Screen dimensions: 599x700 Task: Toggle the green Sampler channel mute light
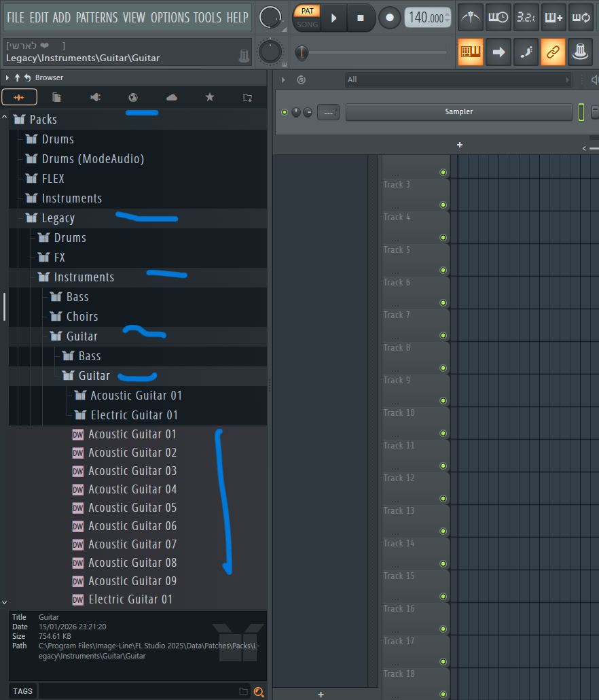point(286,111)
